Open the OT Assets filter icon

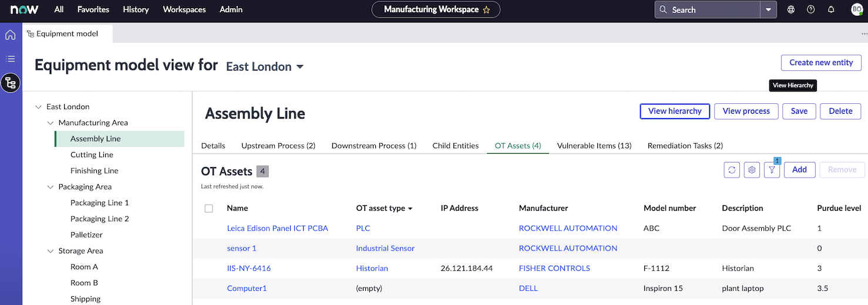pos(772,170)
